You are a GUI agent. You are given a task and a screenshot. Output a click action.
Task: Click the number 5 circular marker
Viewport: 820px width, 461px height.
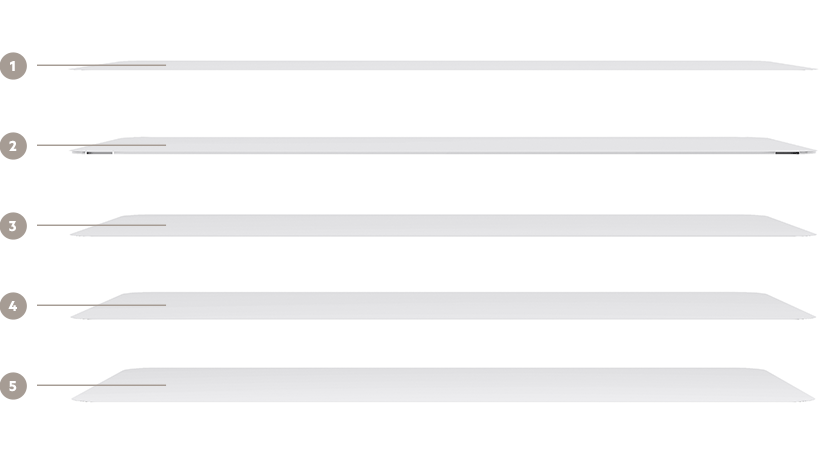(x=13, y=386)
